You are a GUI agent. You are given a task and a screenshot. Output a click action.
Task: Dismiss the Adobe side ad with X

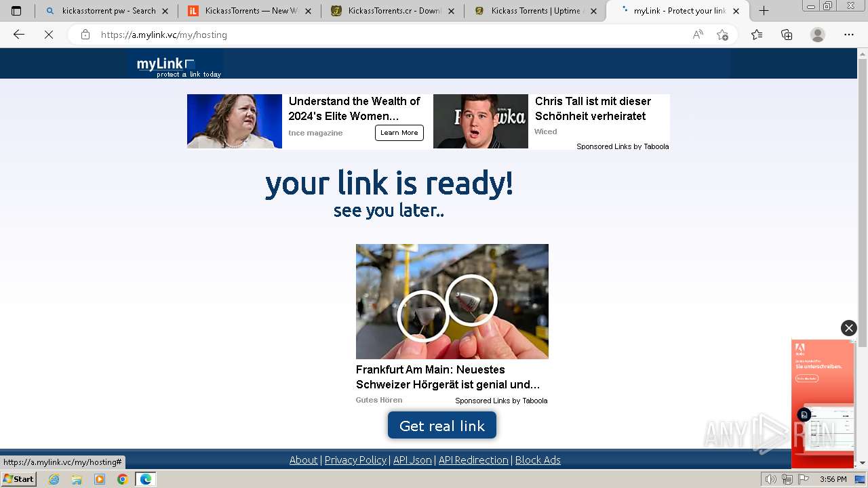(x=849, y=328)
